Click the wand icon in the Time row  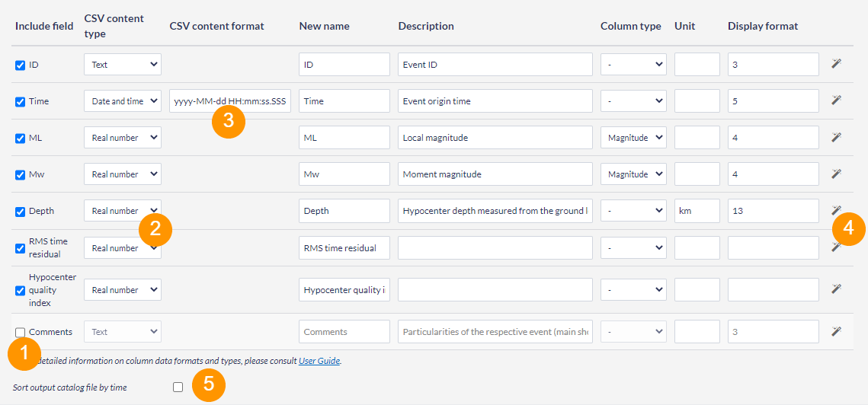click(x=836, y=100)
